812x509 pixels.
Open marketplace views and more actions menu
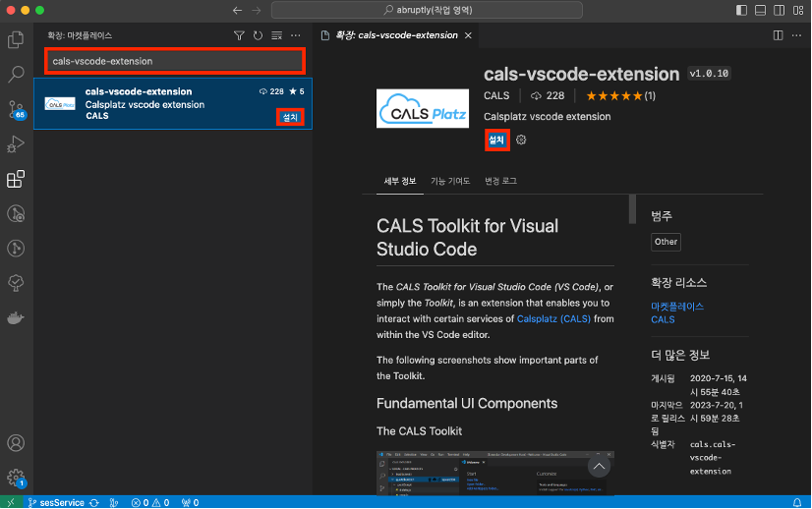(x=296, y=35)
